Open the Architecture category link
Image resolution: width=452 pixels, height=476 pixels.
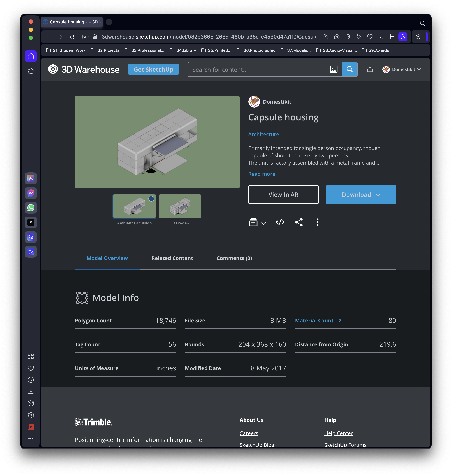264,134
